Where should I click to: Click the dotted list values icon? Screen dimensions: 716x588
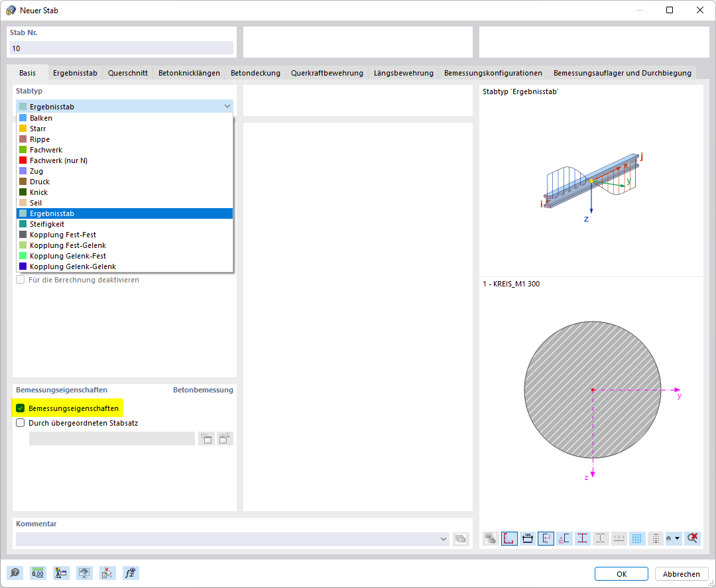[656, 538]
